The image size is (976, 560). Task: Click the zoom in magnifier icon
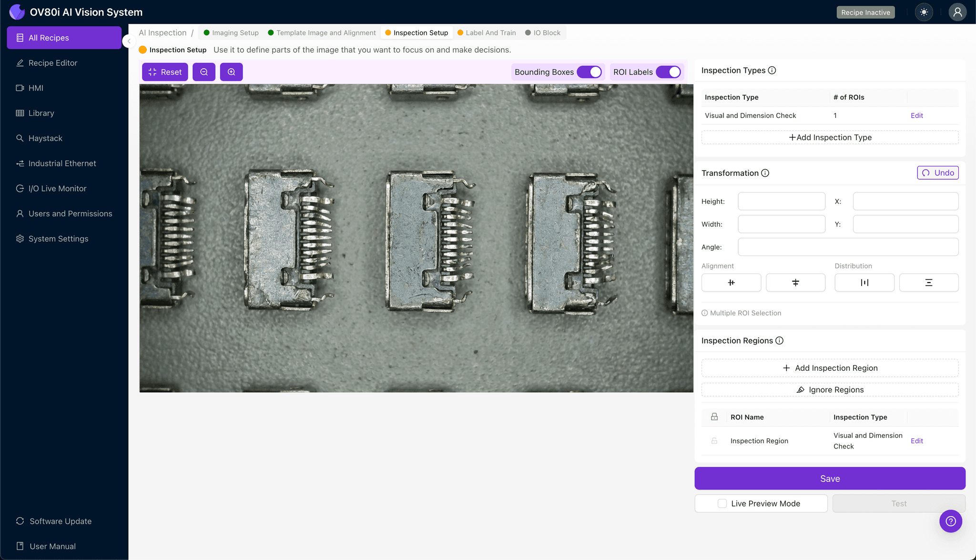[231, 72]
